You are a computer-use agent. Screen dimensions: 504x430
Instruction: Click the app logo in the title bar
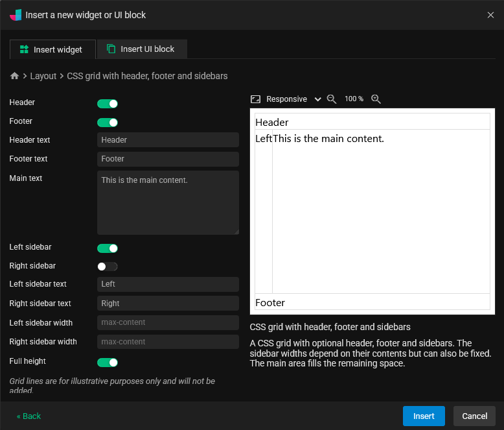(x=16, y=15)
